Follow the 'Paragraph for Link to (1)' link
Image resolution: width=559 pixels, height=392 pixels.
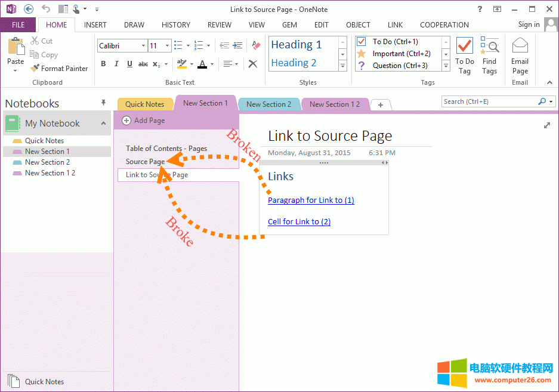click(311, 200)
